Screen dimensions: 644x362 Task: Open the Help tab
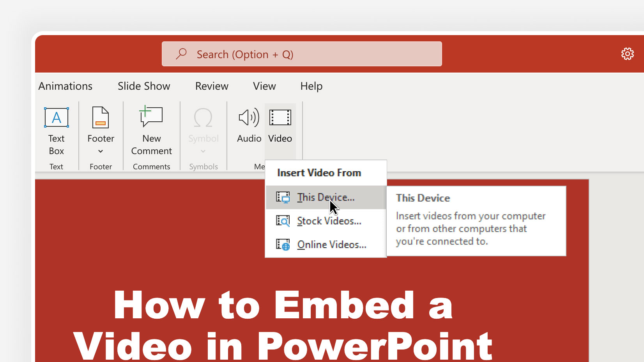tap(311, 86)
